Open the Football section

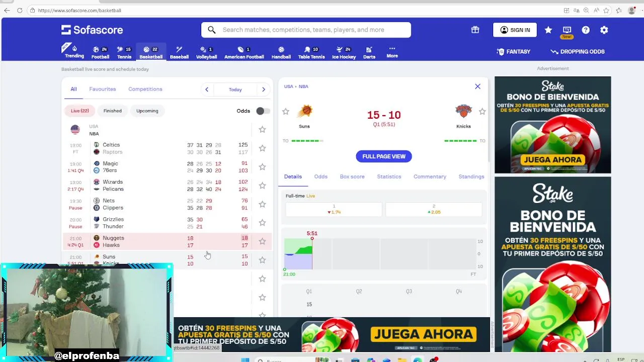100,52
